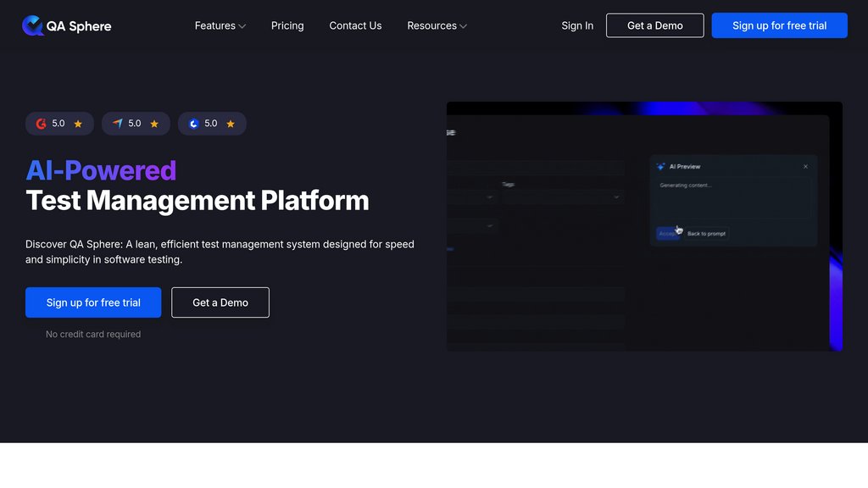Expand the Features dropdown menu
Viewport: 868px width, 488px height.
pyautogui.click(x=220, y=25)
